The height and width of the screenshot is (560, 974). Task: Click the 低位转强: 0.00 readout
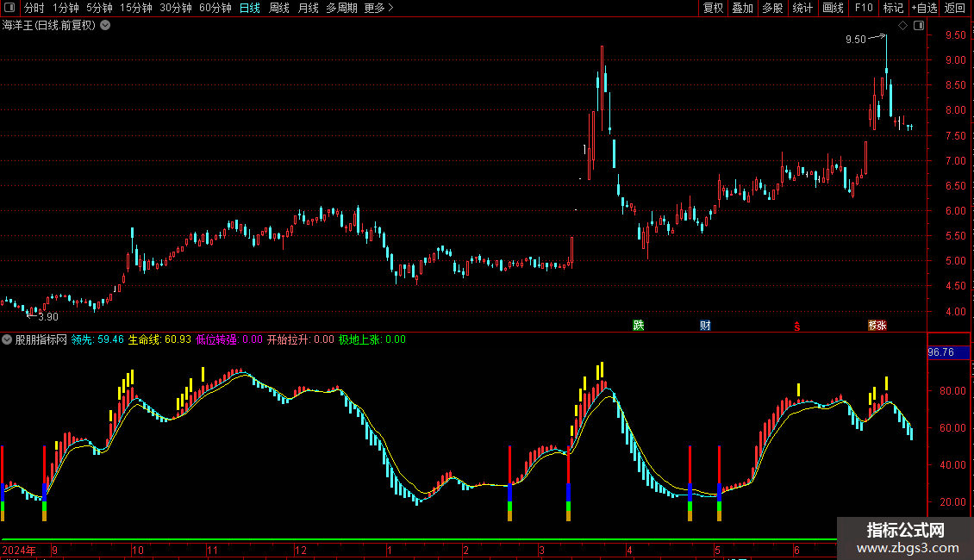(x=229, y=339)
